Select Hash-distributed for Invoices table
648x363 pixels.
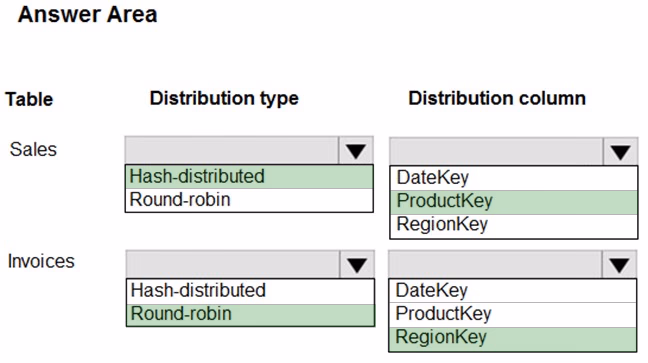click(x=250, y=291)
